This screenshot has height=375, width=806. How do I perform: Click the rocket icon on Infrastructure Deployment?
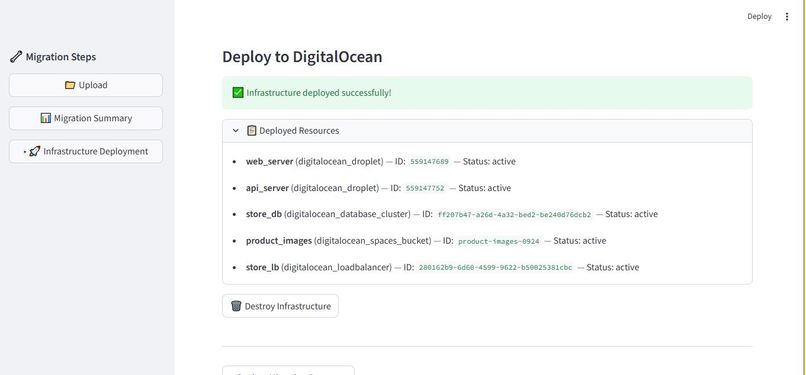click(34, 152)
